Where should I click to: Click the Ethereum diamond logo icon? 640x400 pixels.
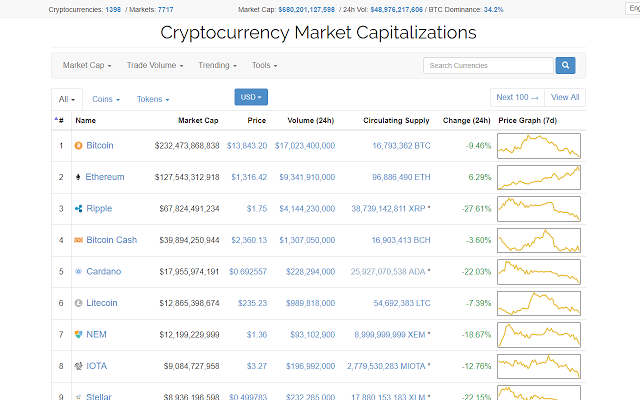point(78,177)
